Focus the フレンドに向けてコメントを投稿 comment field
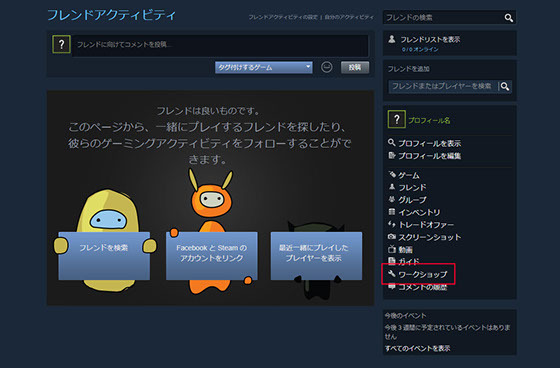 (x=220, y=45)
